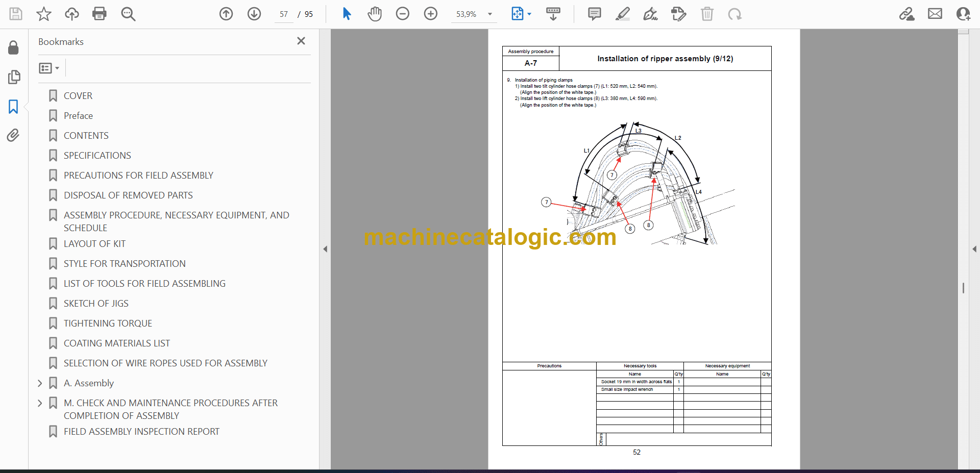Go to the previous page
This screenshot has width=980, height=473.
tap(226, 14)
